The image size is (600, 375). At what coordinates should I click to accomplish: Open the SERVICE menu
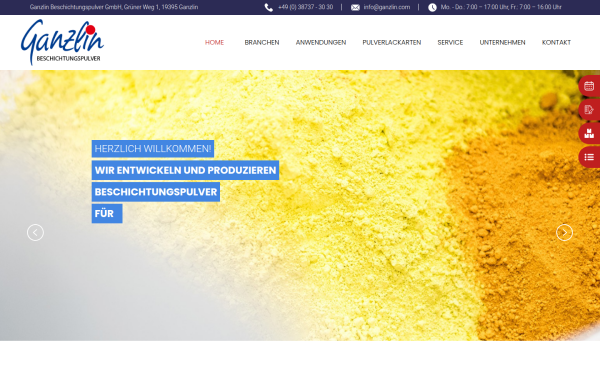[x=450, y=42]
